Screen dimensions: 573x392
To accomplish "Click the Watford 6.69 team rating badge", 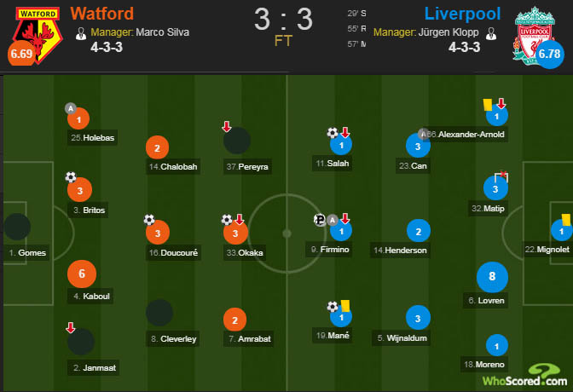I will [21, 54].
